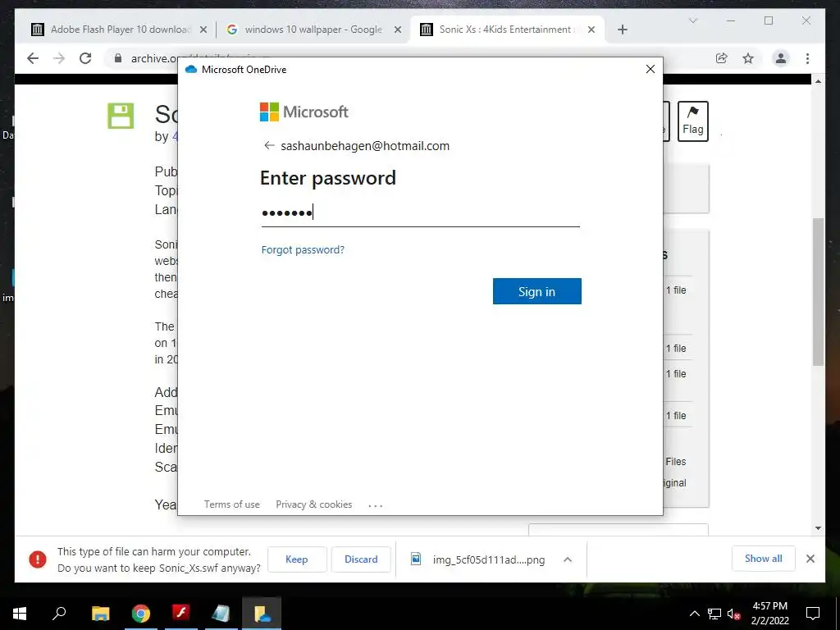840x630 pixels.
Task: Show hidden system tray icons
Action: 694,614
